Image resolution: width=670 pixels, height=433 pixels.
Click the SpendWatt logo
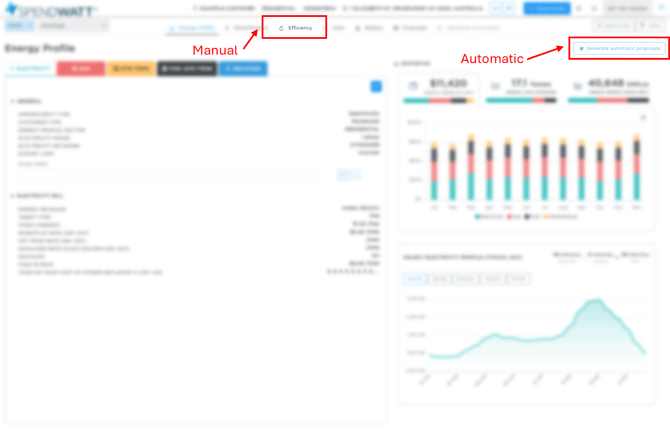click(40, 8)
